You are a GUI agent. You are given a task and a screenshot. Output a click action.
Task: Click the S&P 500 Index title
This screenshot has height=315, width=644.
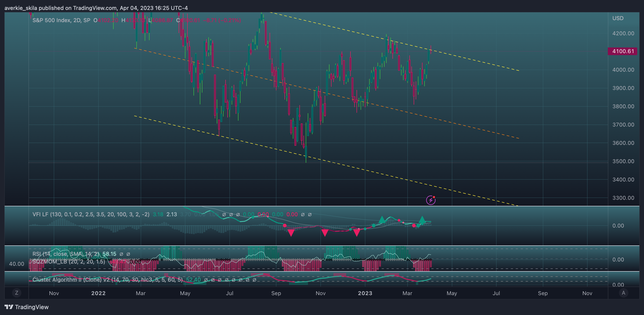[61, 20]
